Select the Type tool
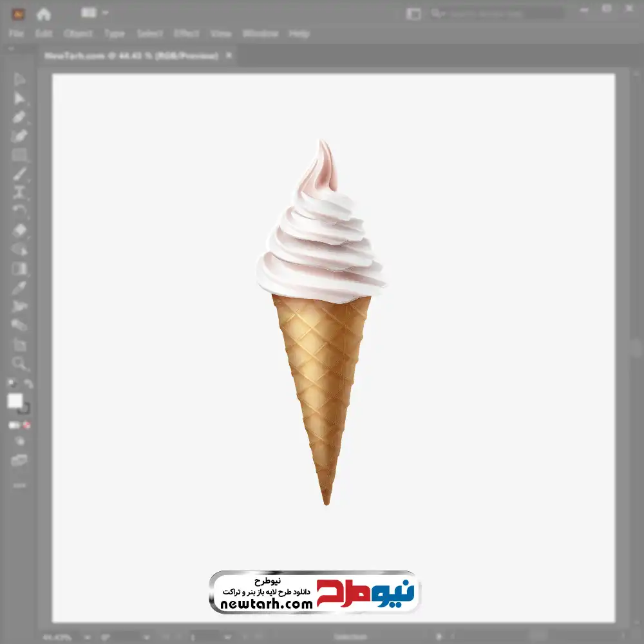This screenshot has width=644, height=644. tap(19, 192)
